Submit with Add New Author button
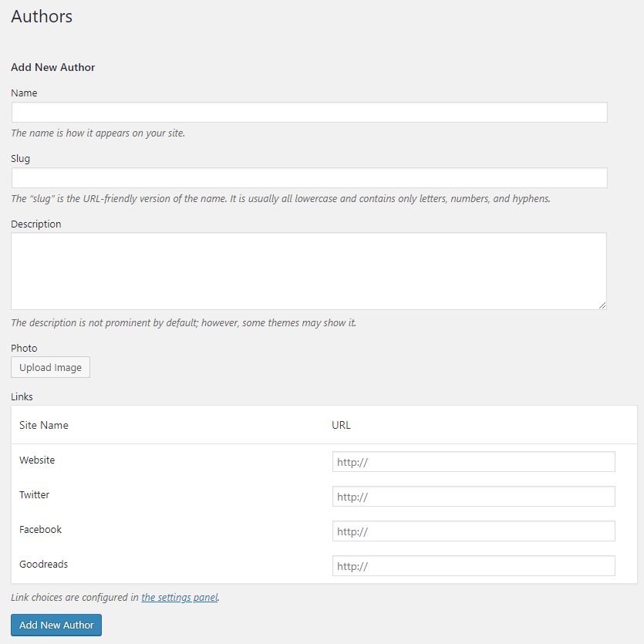The width and height of the screenshot is (644, 644). 56,625
